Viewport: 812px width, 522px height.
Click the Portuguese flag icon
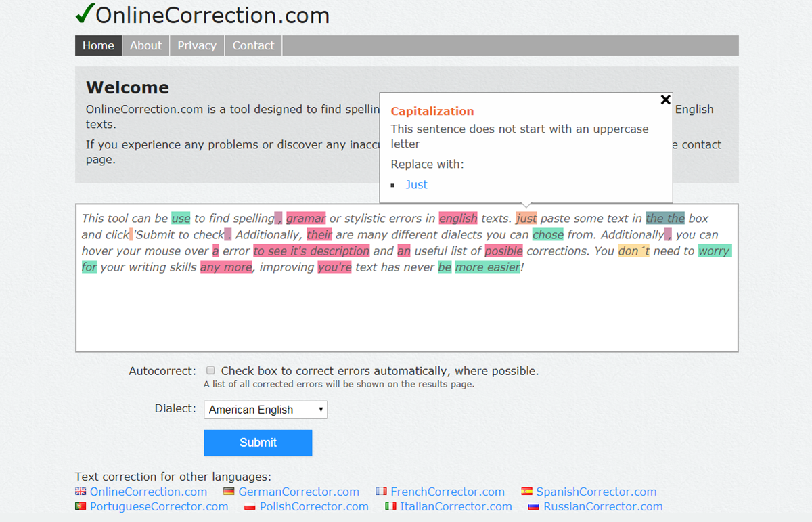point(81,506)
